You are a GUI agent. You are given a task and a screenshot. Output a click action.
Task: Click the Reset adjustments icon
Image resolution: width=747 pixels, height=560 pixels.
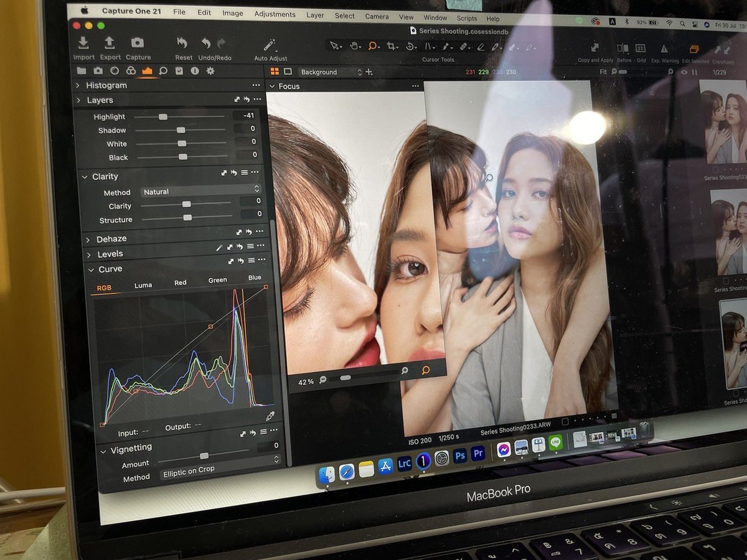tap(182, 44)
